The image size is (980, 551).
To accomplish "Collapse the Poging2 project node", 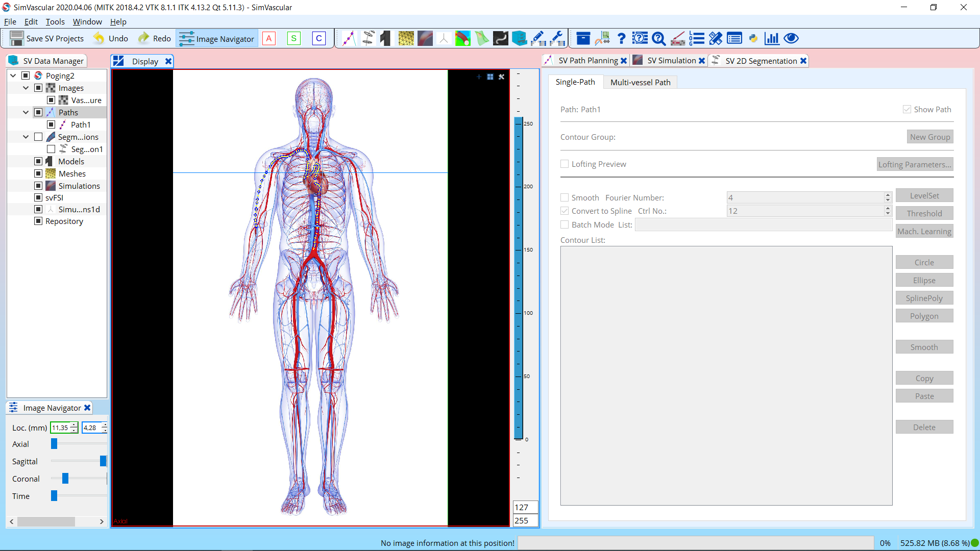I will 13,75.
